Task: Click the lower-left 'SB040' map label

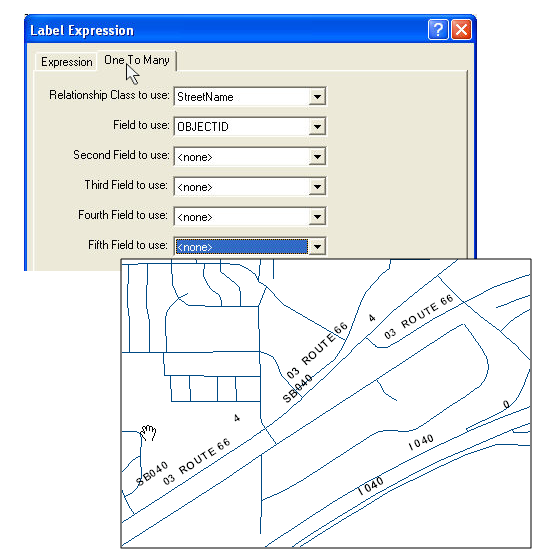Action: click(x=152, y=473)
